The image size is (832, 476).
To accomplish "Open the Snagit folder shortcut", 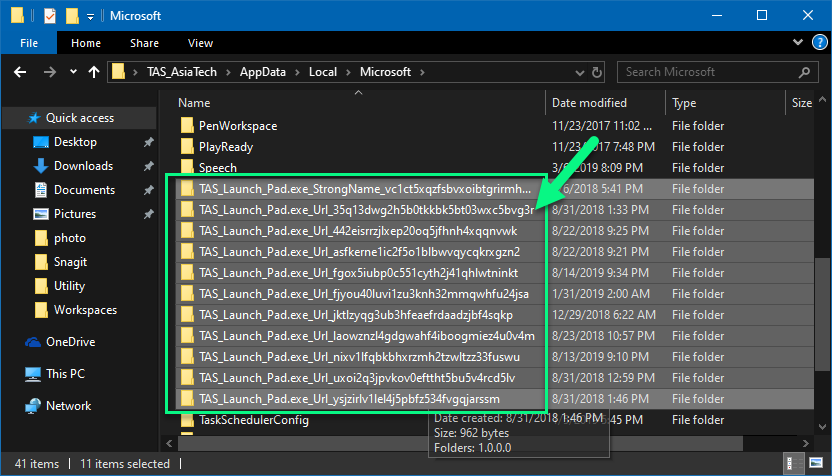I will 70,262.
